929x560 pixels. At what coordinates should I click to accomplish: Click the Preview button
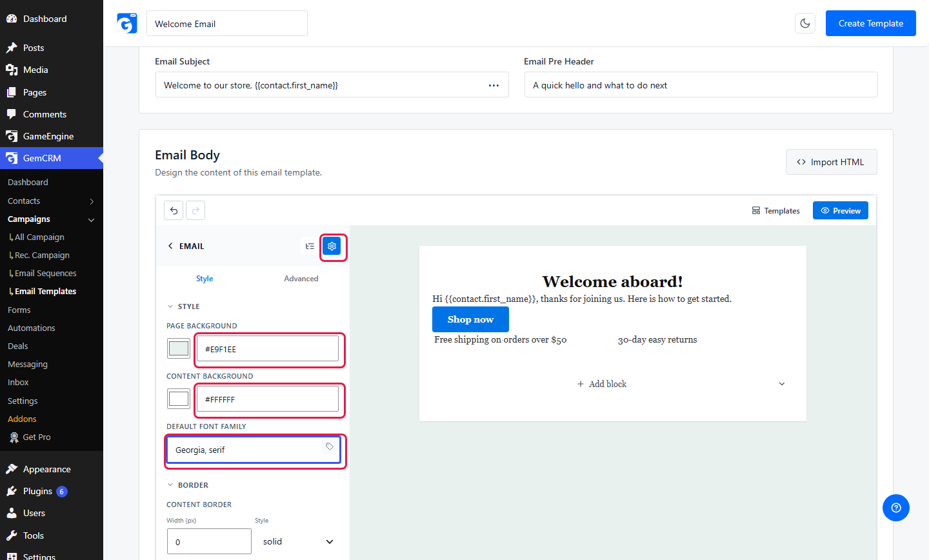(x=841, y=211)
